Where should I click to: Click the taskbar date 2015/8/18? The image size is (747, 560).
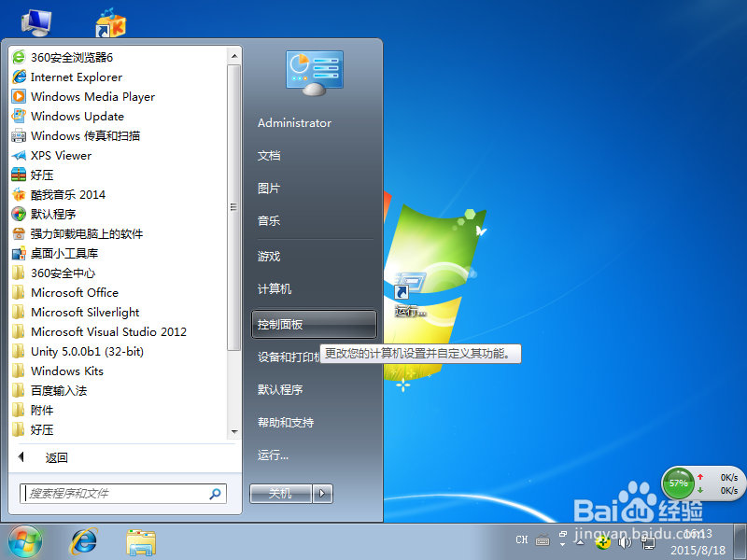pos(698,551)
